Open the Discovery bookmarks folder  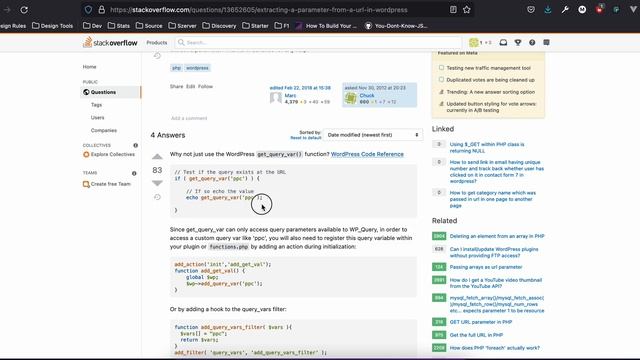[219, 26]
